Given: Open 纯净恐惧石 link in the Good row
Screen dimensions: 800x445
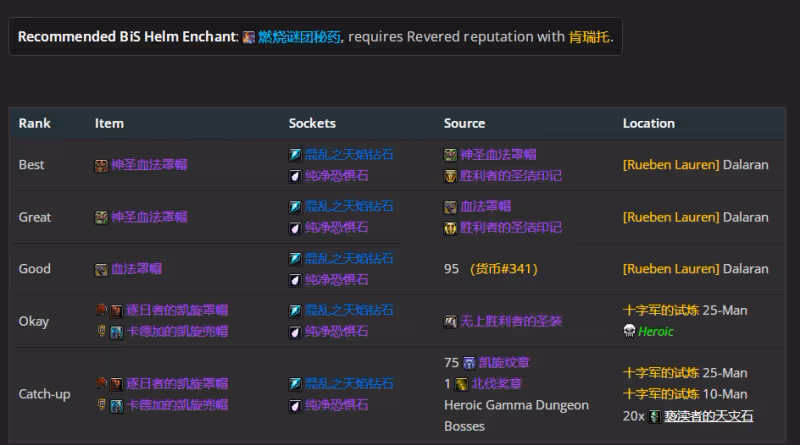Looking at the screenshot, I should [x=336, y=280].
